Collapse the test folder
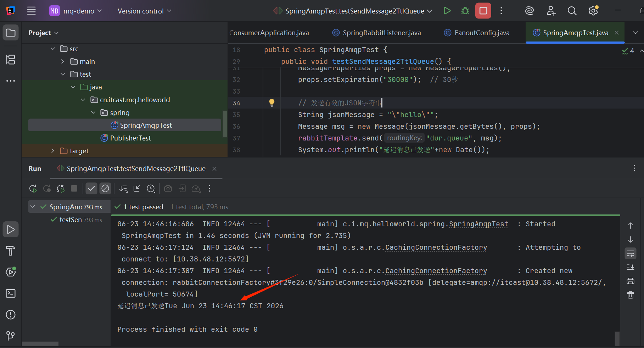644x348 pixels. (x=63, y=74)
